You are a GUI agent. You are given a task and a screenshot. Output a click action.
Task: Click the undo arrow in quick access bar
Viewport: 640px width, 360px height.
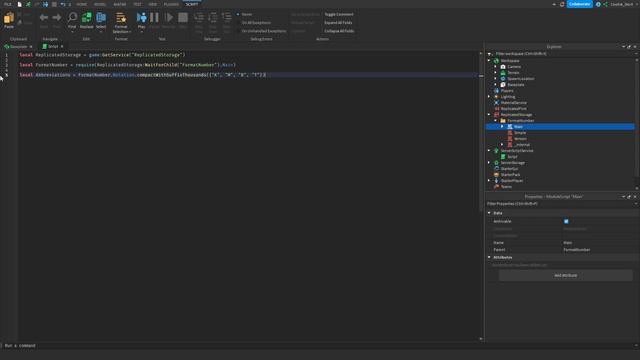[63, 4]
